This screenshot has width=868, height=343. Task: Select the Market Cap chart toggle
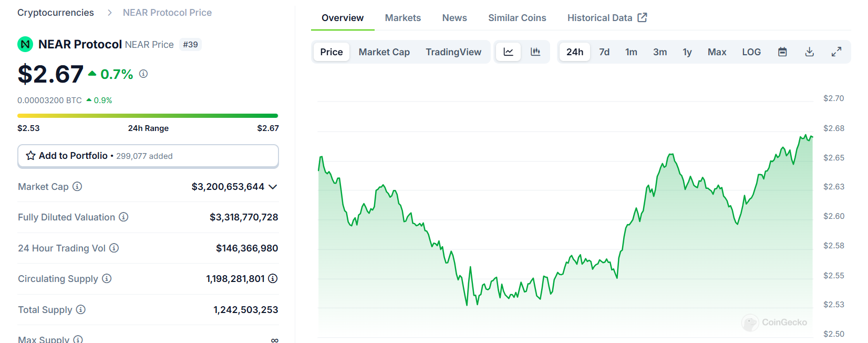click(384, 52)
